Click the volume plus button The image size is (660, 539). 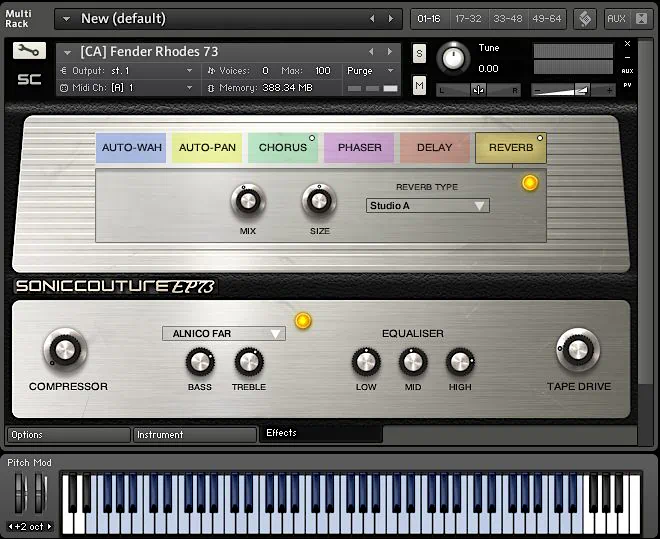[x=609, y=90]
